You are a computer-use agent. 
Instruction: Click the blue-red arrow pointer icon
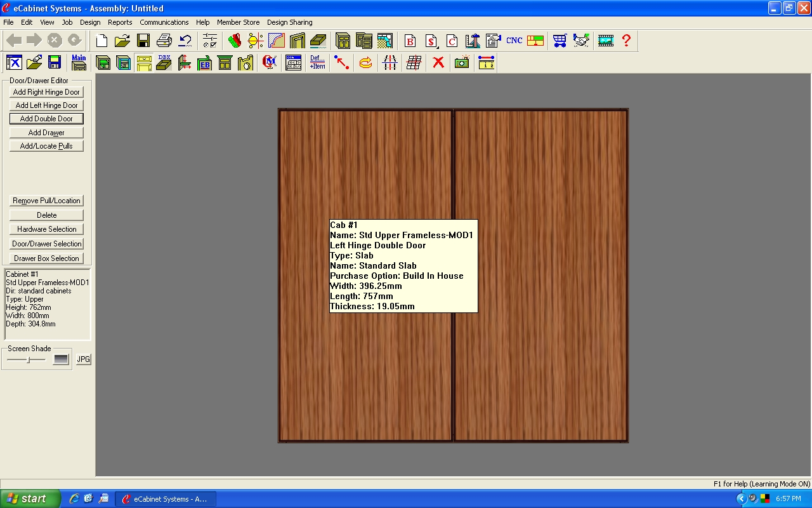click(341, 62)
